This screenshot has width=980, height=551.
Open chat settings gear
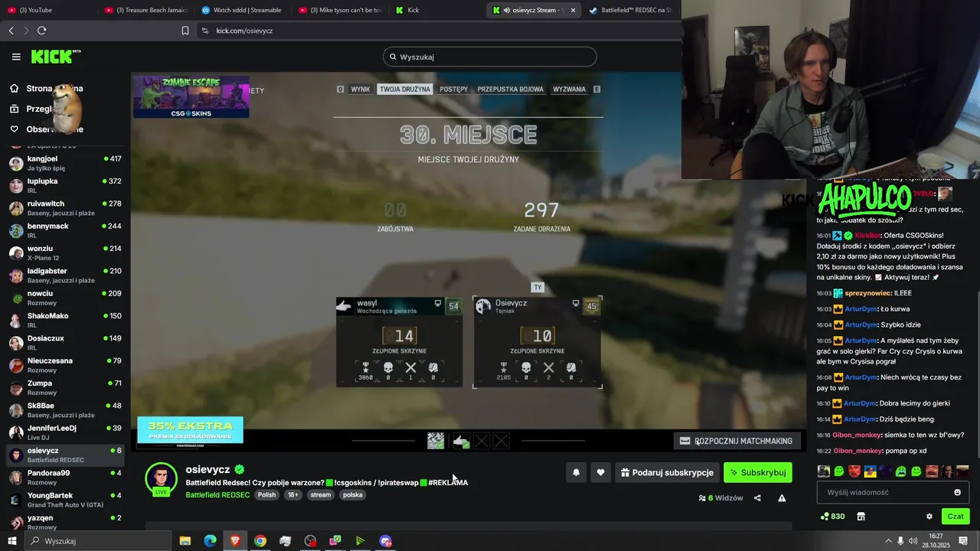pyautogui.click(x=929, y=517)
